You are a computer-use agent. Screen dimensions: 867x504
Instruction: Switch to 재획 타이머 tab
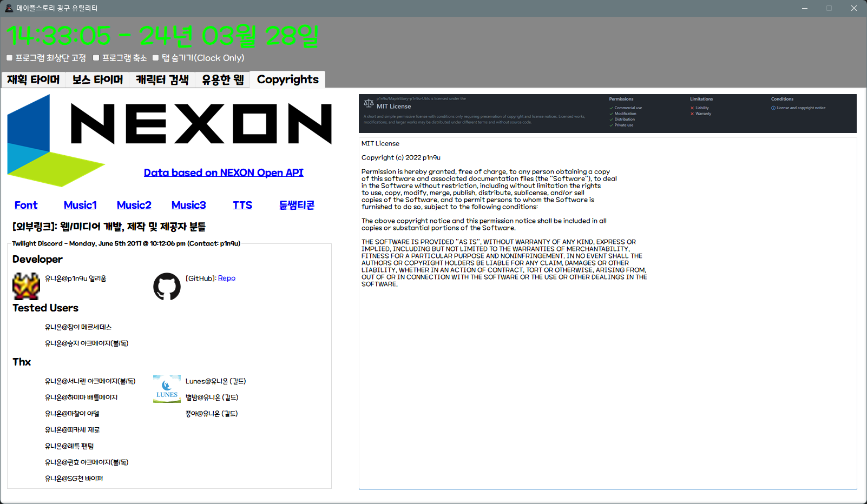[x=34, y=79]
